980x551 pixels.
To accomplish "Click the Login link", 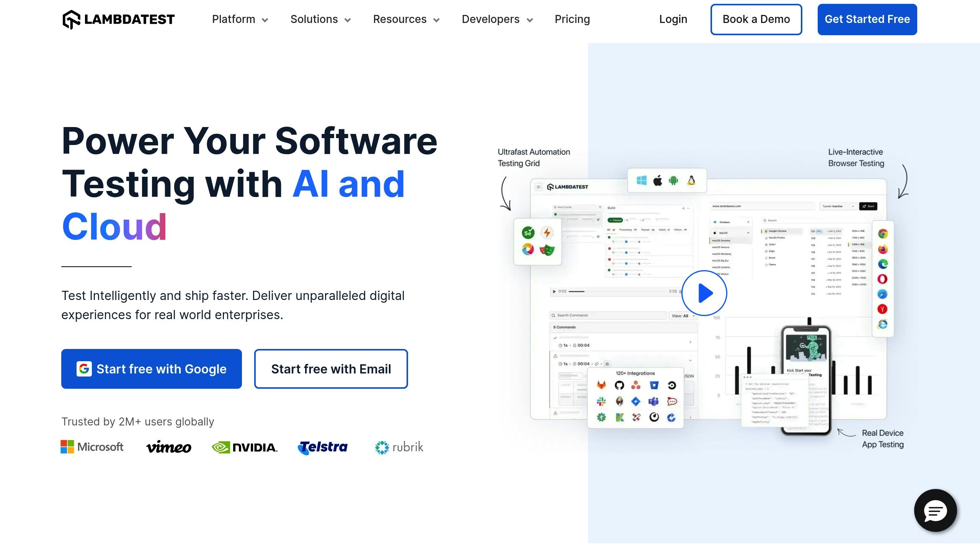I will click(x=673, y=19).
